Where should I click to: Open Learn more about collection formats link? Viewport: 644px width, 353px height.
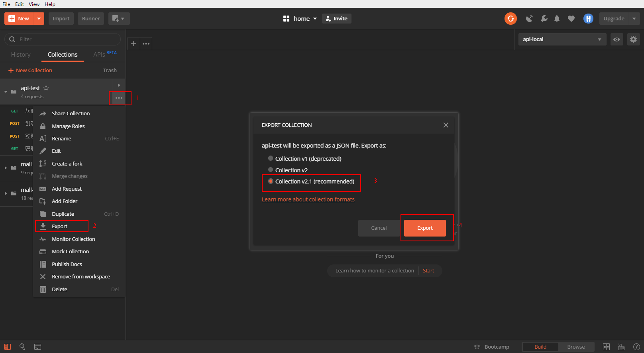coord(308,199)
